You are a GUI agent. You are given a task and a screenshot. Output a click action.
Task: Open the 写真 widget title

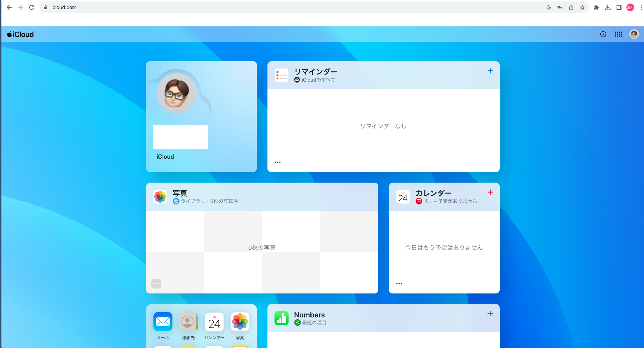pos(180,193)
